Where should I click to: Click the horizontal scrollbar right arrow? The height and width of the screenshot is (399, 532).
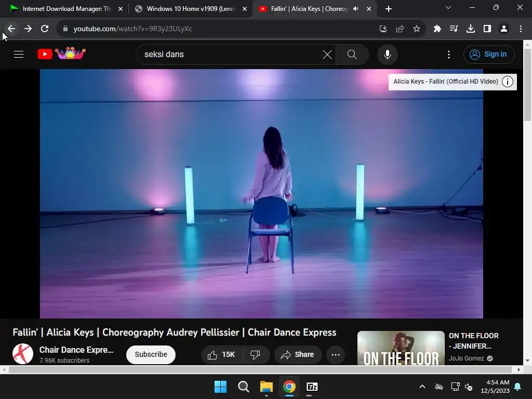click(519, 369)
